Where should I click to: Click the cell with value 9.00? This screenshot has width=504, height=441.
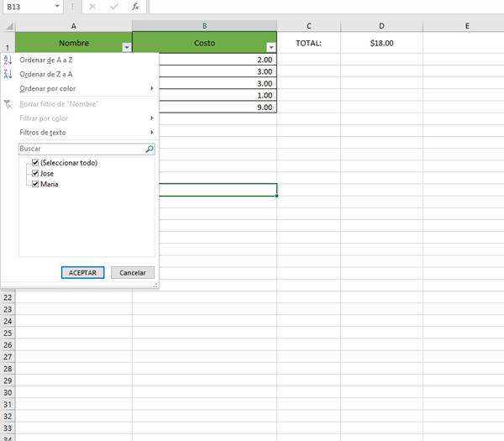218,107
